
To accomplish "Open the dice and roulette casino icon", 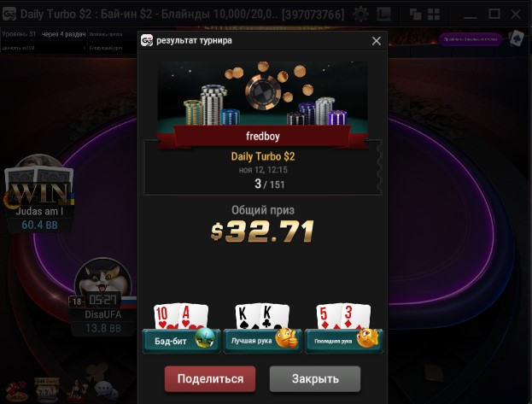I will coord(16,391).
